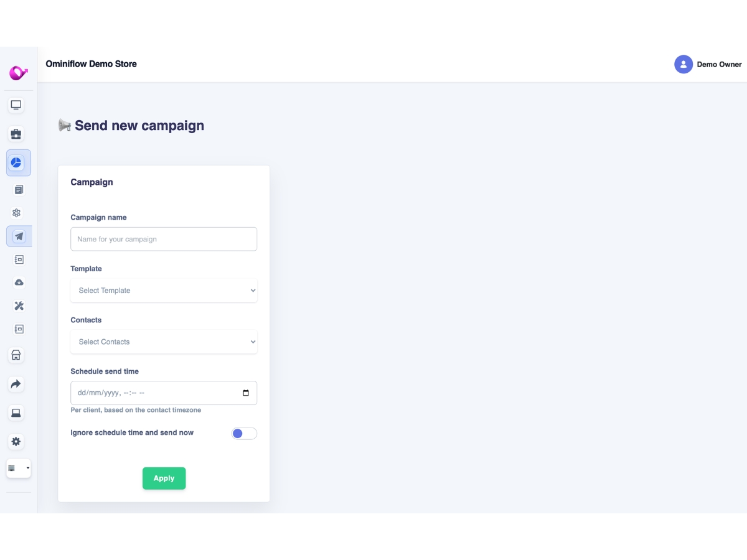Expand the Select Template dropdown
This screenshot has width=747, height=560.
pos(164,291)
